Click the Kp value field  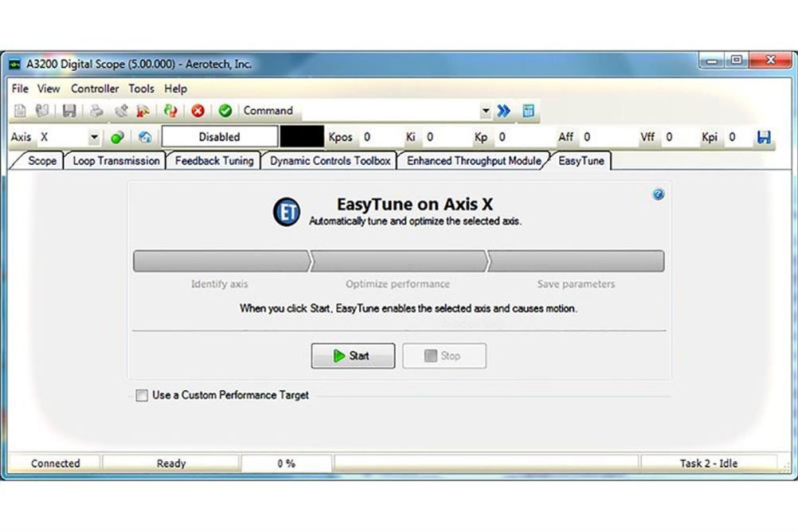point(522,137)
